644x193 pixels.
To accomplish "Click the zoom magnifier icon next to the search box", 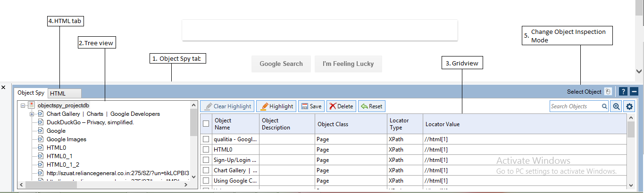I will pos(616,106).
